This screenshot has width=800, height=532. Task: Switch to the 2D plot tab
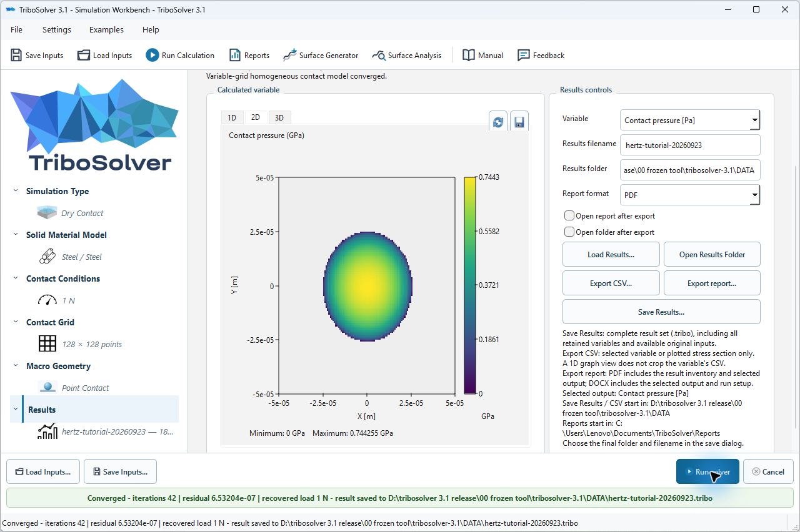(x=256, y=117)
